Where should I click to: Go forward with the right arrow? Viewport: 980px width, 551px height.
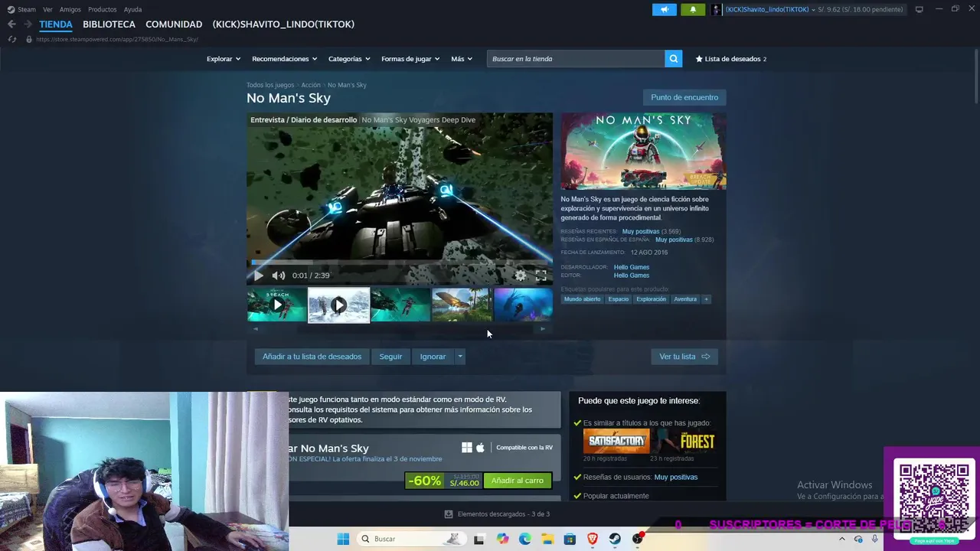click(28, 24)
